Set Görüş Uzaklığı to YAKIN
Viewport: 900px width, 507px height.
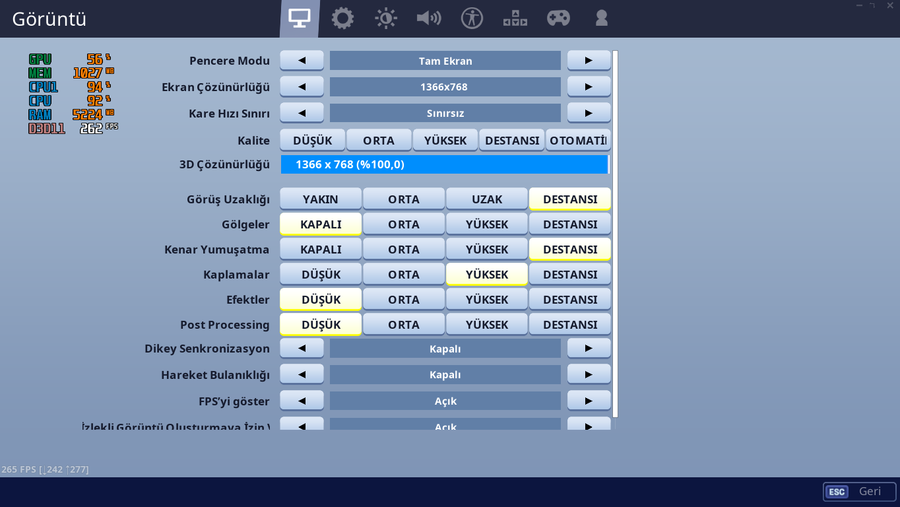pos(321,199)
